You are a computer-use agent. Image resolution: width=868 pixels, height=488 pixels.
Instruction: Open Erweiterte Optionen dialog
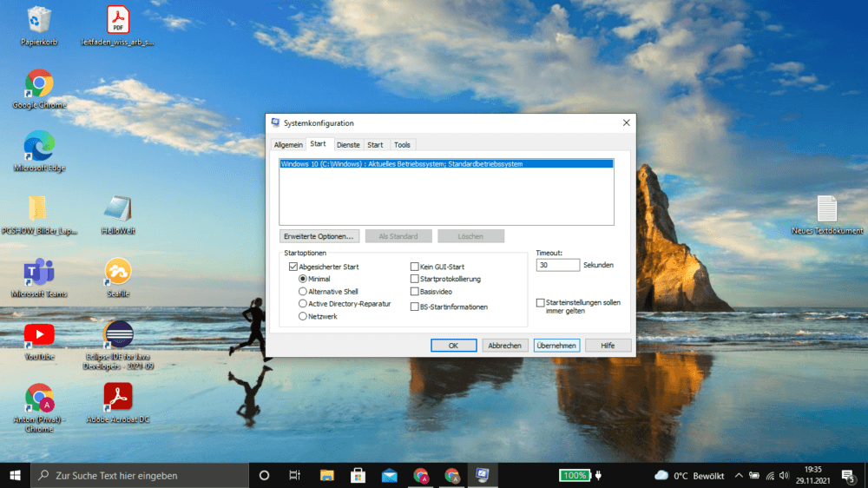click(x=319, y=236)
